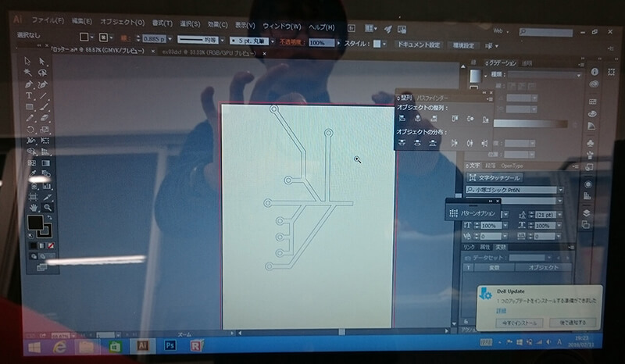Open the Web workspace switcher
This screenshot has width=625, height=364.
click(501, 30)
